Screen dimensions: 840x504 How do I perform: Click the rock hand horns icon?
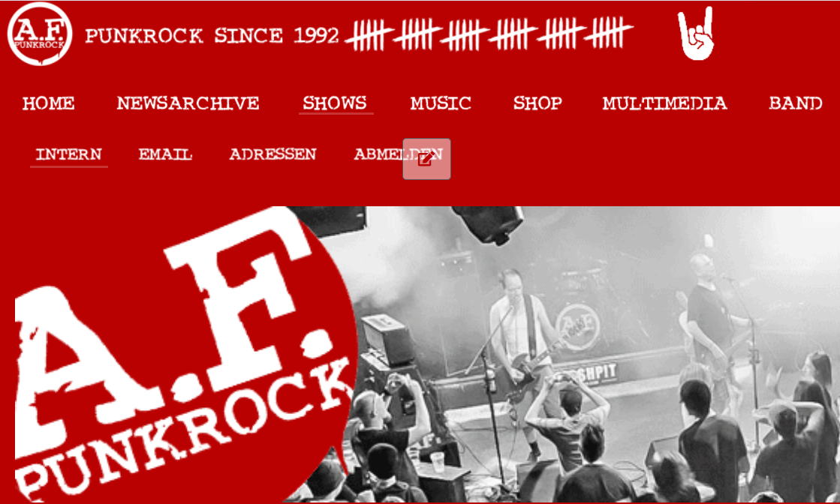coord(696,33)
